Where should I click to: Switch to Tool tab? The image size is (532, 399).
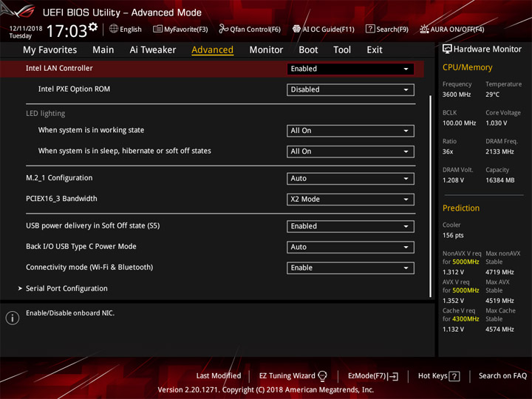[x=342, y=50]
